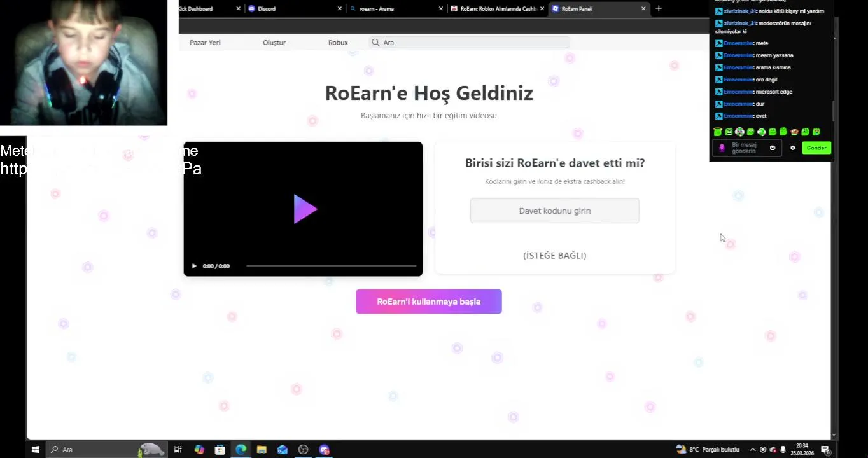Open OBS Studio from the taskbar
This screenshot has height=458, width=868.
click(304, 450)
